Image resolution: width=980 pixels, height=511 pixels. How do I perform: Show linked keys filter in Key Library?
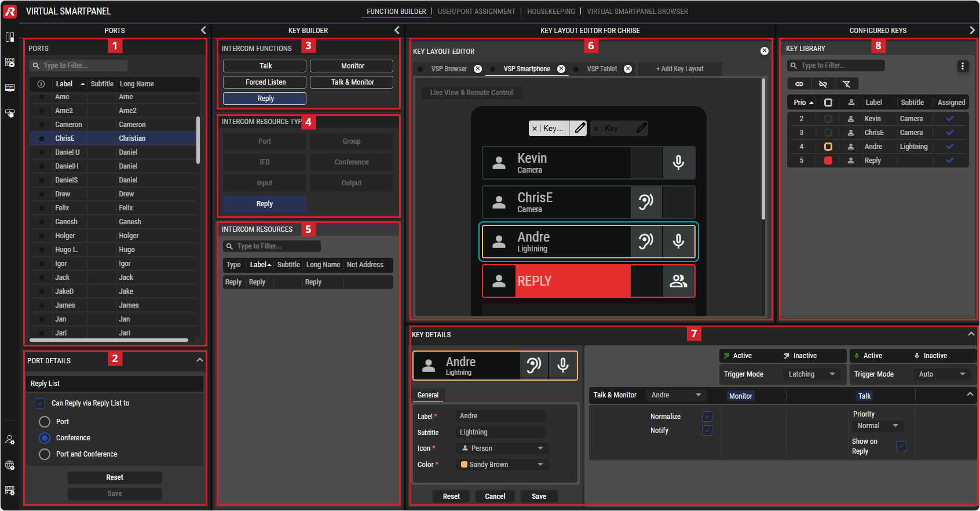click(x=799, y=84)
